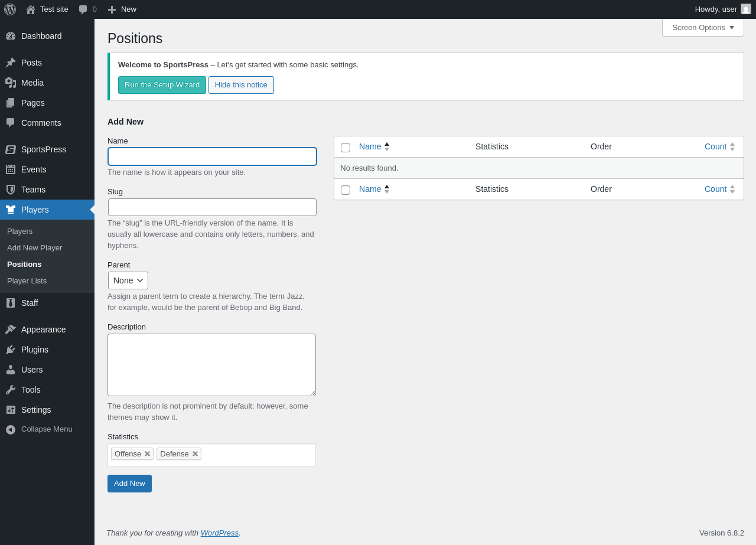This screenshot has width=756, height=545.
Task: Focus the Description textarea
Action: (211, 365)
